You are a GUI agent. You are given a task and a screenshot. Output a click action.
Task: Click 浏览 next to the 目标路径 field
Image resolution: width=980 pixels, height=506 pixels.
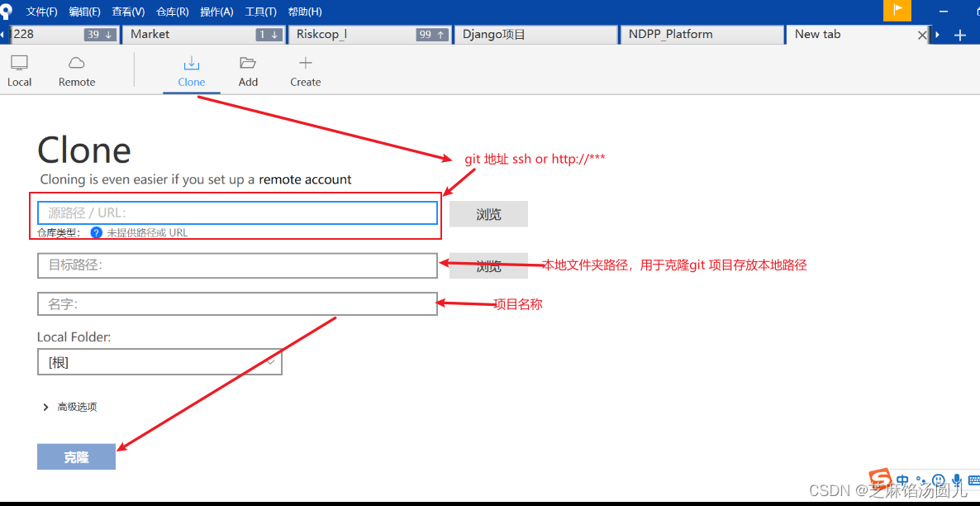coord(488,265)
